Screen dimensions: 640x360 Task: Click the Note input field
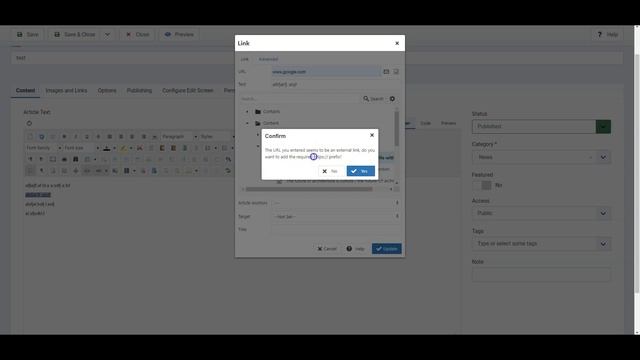(541, 275)
